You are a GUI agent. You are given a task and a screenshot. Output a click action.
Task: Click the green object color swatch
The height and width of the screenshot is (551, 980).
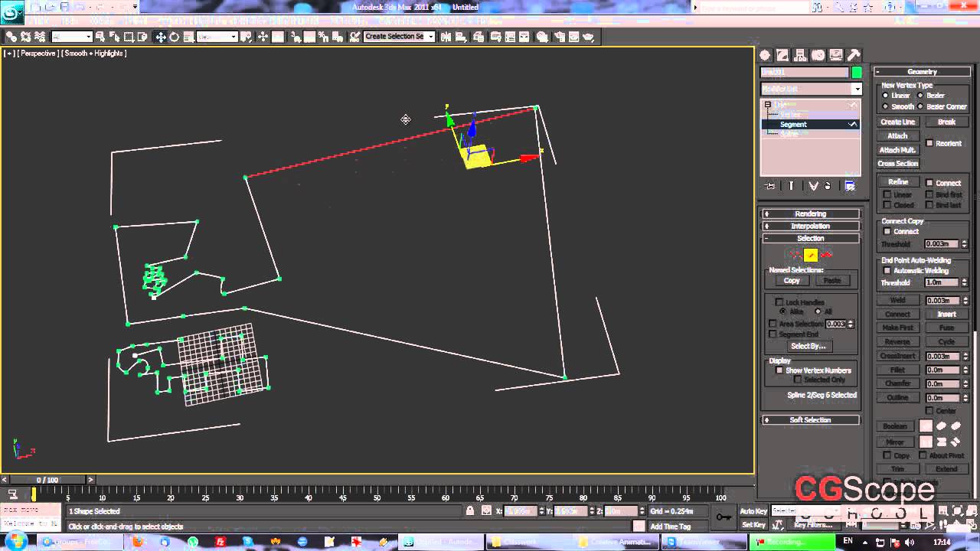pyautogui.click(x=857, y=72)
